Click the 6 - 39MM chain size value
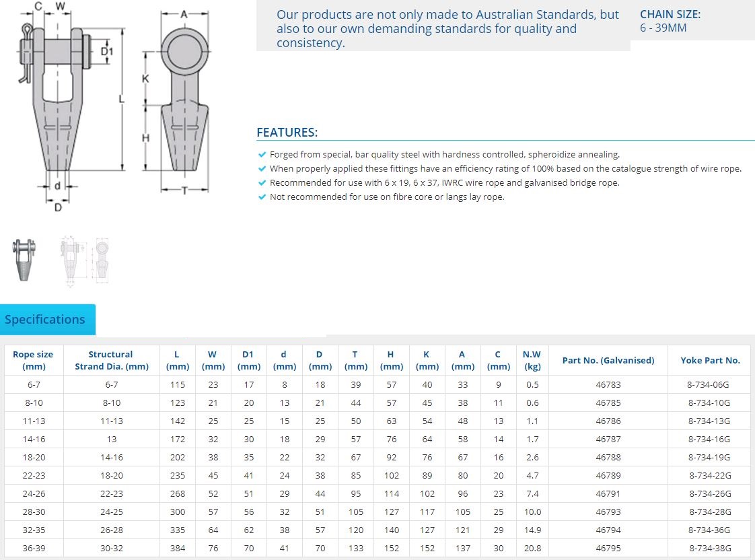 (x=663, y=28)
